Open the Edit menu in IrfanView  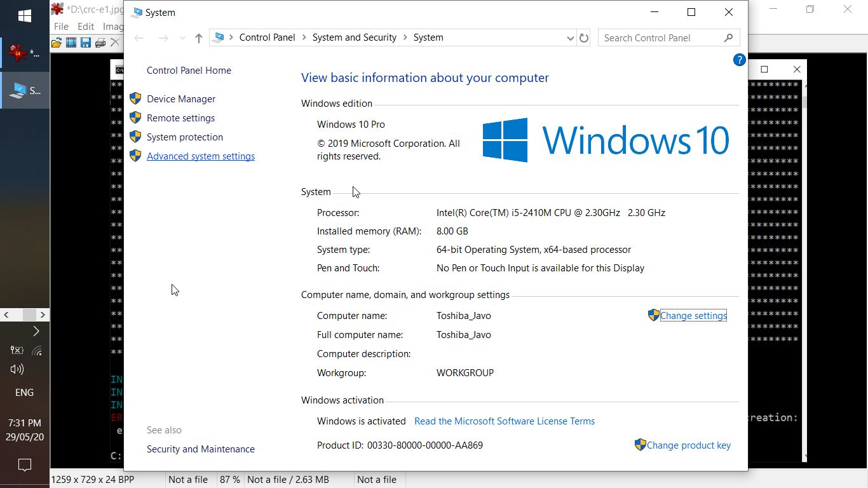[x=86, y=27]
